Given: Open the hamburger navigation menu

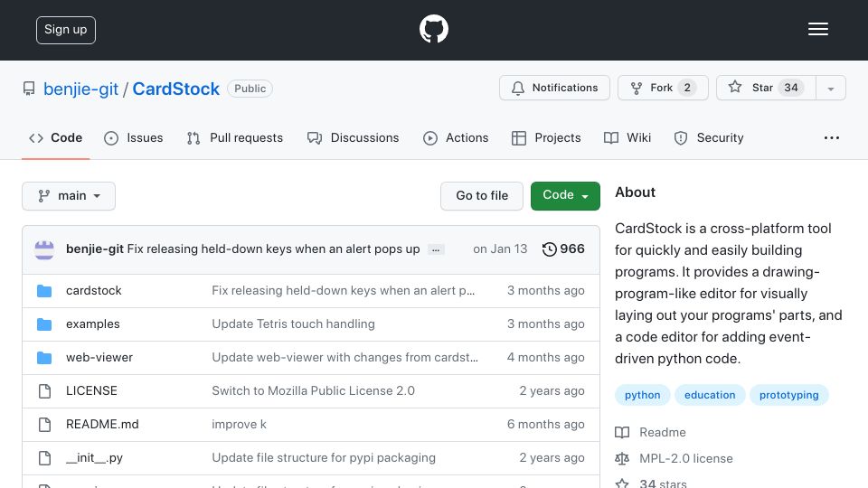Looking at the screenshot, I should point(817,29).
